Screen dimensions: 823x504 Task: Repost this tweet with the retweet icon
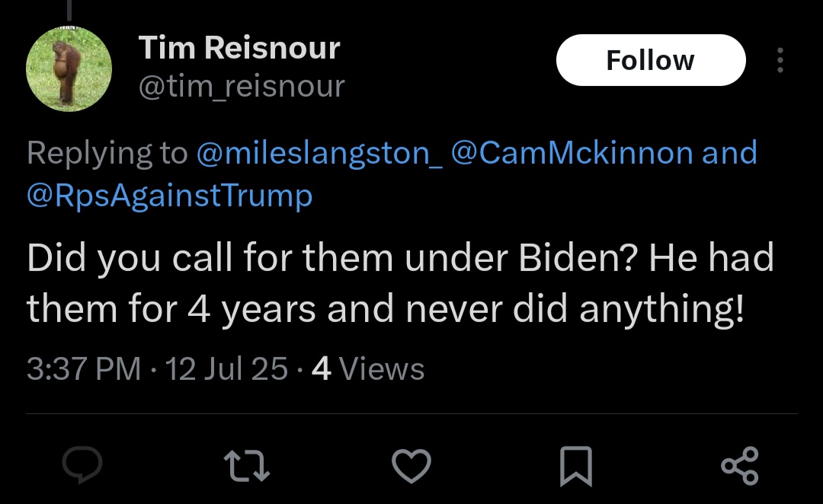pyautogui.click(x=247, y=466)
